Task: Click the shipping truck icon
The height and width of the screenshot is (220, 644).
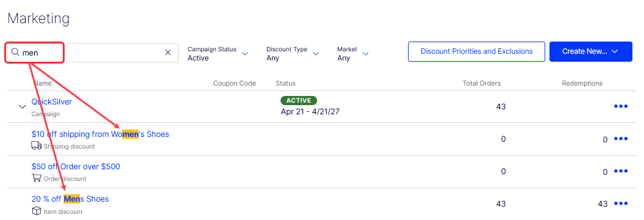Action: (x=36, y=145)
